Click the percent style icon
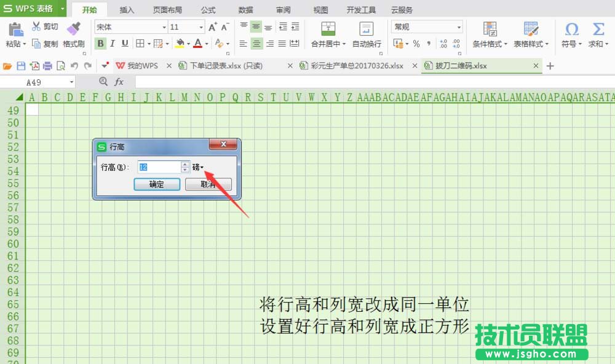Viewport: 615px width, 364px height. pos(416,43)
